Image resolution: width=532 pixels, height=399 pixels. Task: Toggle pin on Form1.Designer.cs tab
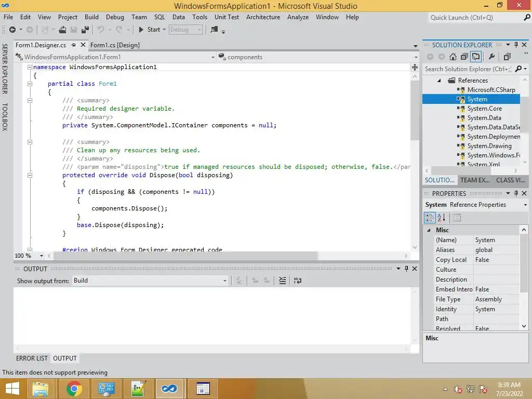pos(73,45)
